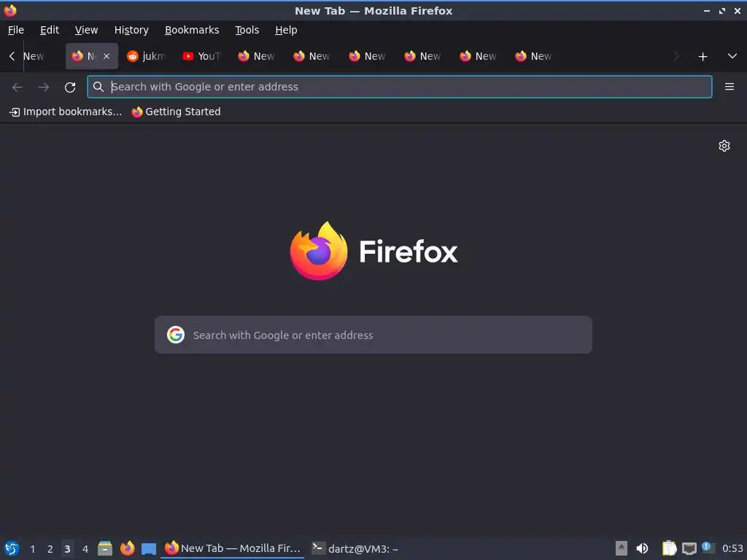Viewport: 747px width, 560px height.
Task: Click Import bookmarks... in bookmarks toolbar
Action: pyautogui.click(x=66, y=112)
